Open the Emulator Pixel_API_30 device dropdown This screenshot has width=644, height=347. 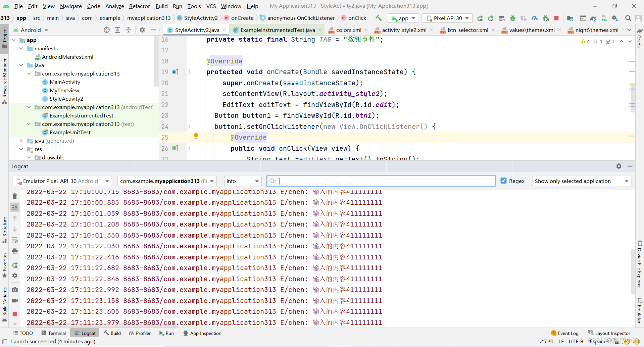coord(62,181)
